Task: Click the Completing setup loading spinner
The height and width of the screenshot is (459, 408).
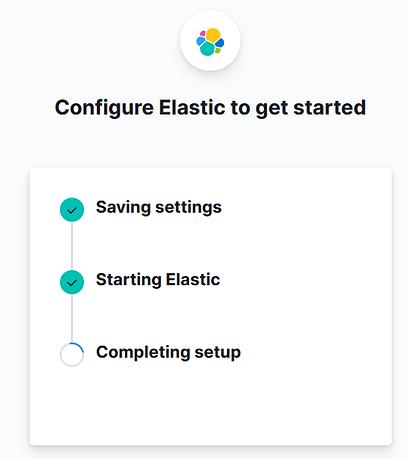Action: click(72, 355)
